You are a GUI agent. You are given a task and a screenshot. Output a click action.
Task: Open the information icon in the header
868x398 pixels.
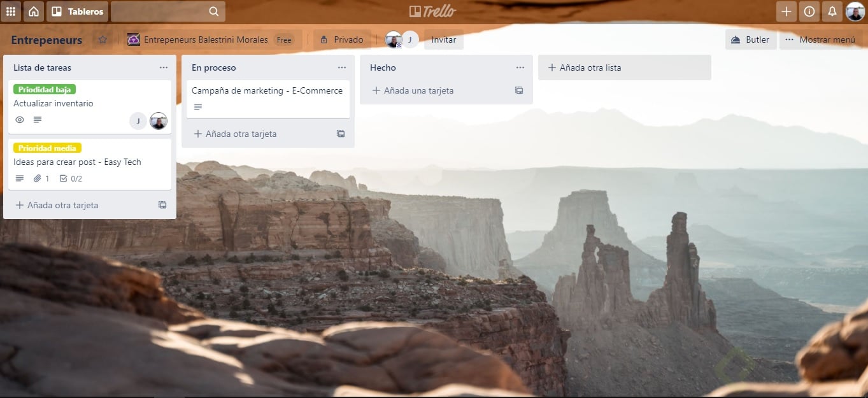[x=808, y=11]
